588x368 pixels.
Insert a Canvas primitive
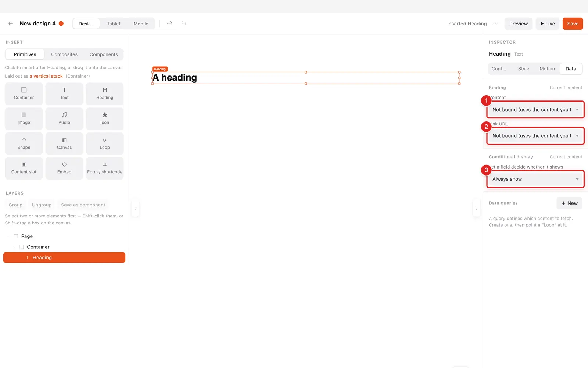[64, 144]
